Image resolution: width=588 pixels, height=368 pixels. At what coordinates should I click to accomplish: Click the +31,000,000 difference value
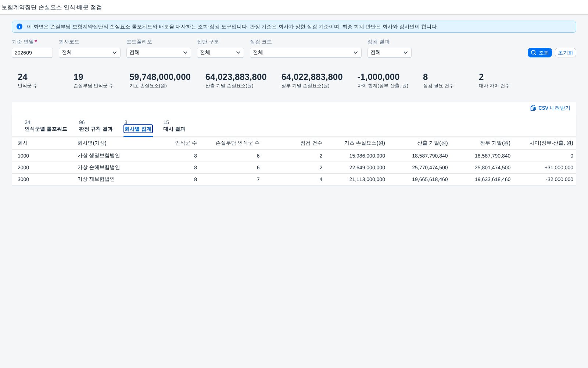pyautogui.click(x=559, y=167)
